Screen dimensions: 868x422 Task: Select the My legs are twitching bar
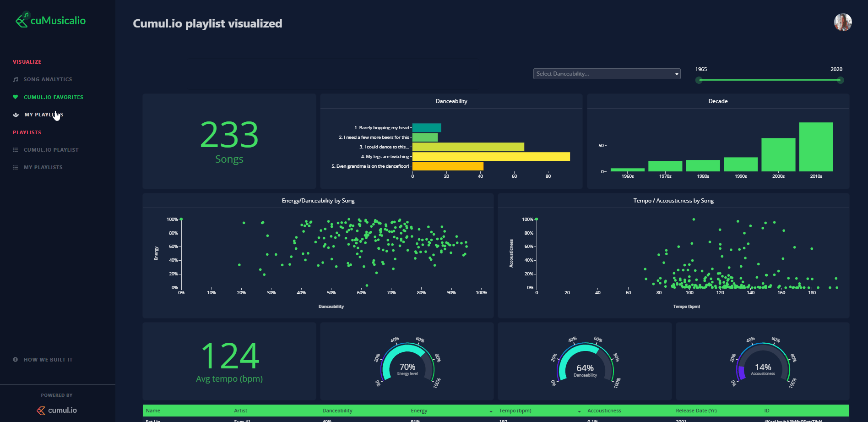491,157
